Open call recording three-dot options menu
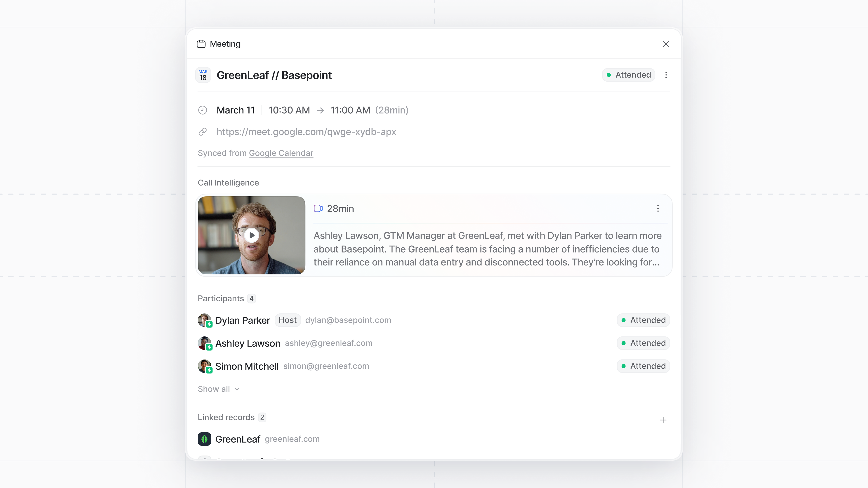Image resolution: width=868 pixels, height=488 pixels. (x=658, y=209)
